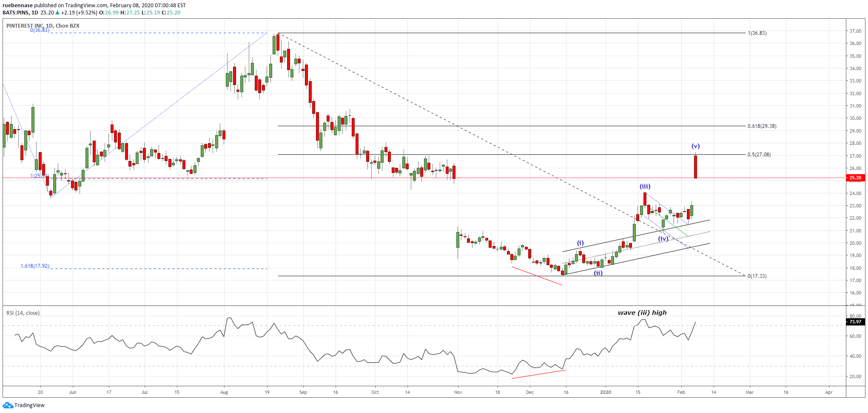The height and width of the screenshot is (413, 868).
Task: Click the wave (i) annotation label
Action: (581, 243)
